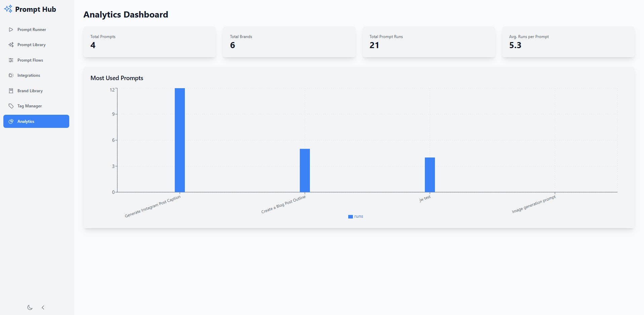The image size is (644, 315).
Task: Collapse the sidebar with the chevron arrow
Action: tap(43, 307)
